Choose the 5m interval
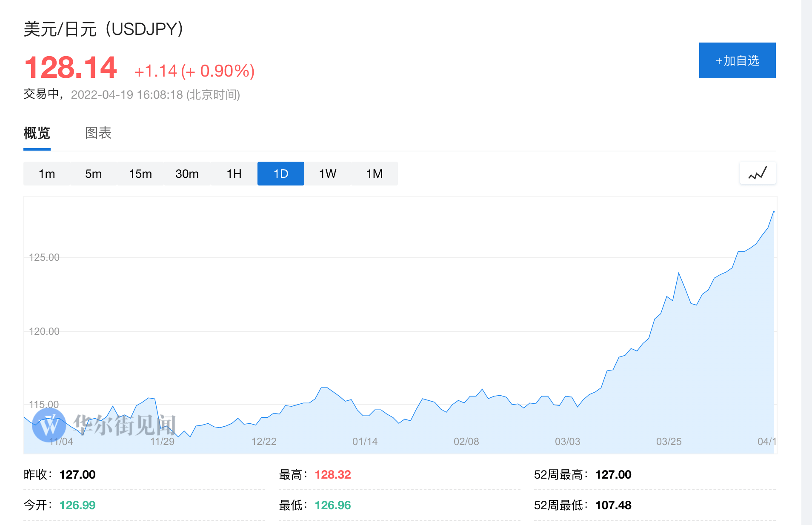Screen dimensions: 812x525 [94, 174]
